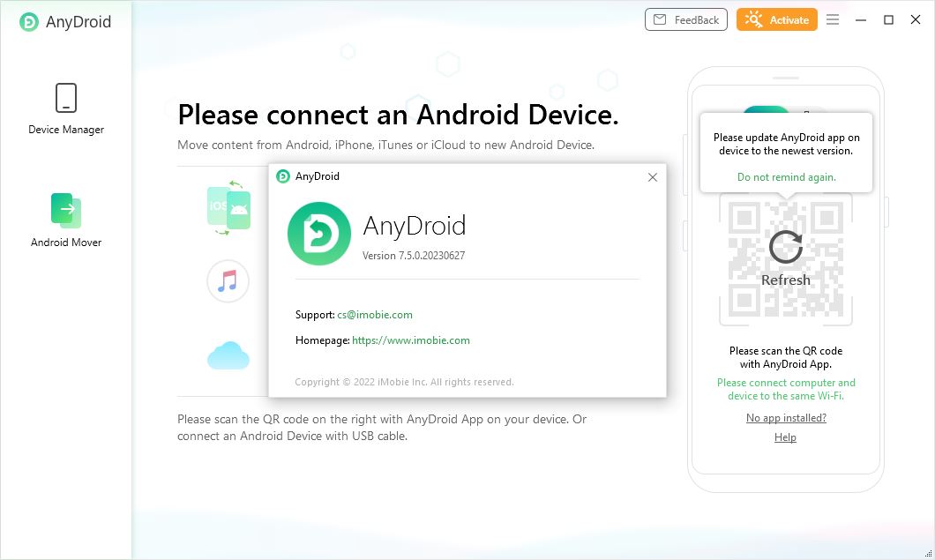Image resolution: width=935 pixels, height=560 pixels.
Task: Minimize the AnyDroid window
Action: (860, 19)
